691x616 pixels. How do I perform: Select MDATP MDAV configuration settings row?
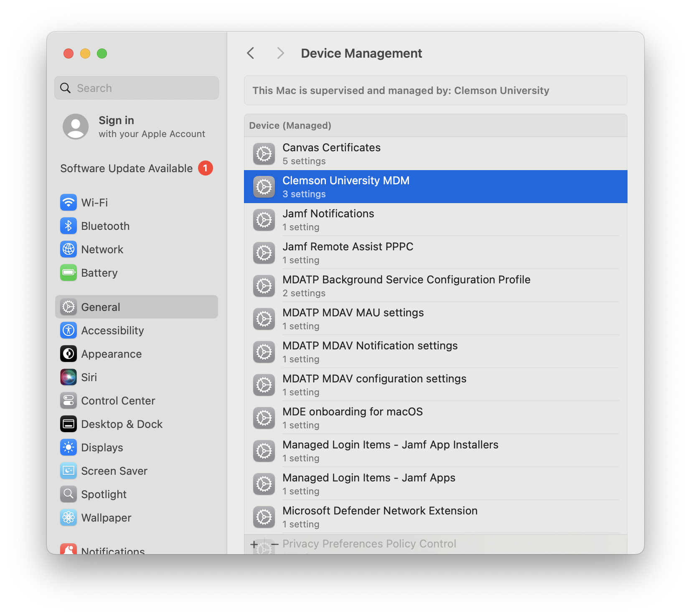[436, 385]
